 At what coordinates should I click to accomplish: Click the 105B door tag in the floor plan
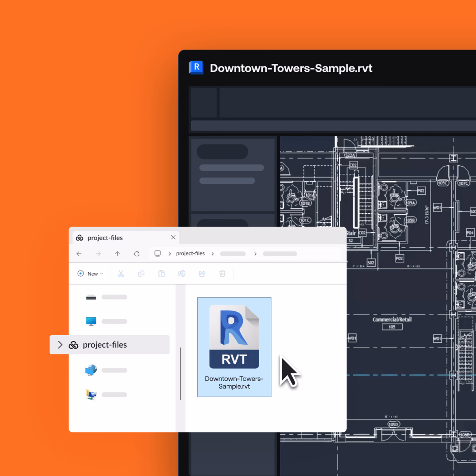point(410,220)
